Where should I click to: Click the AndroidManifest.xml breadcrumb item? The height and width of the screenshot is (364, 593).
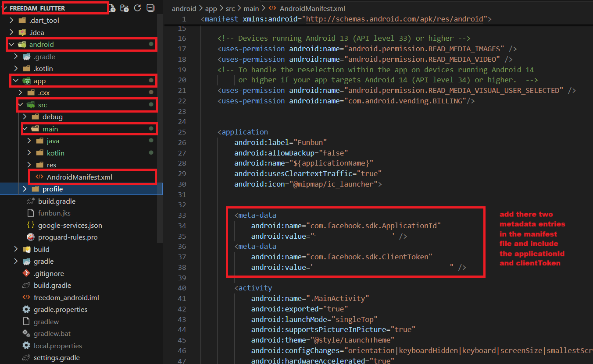(x=312, y=8)
